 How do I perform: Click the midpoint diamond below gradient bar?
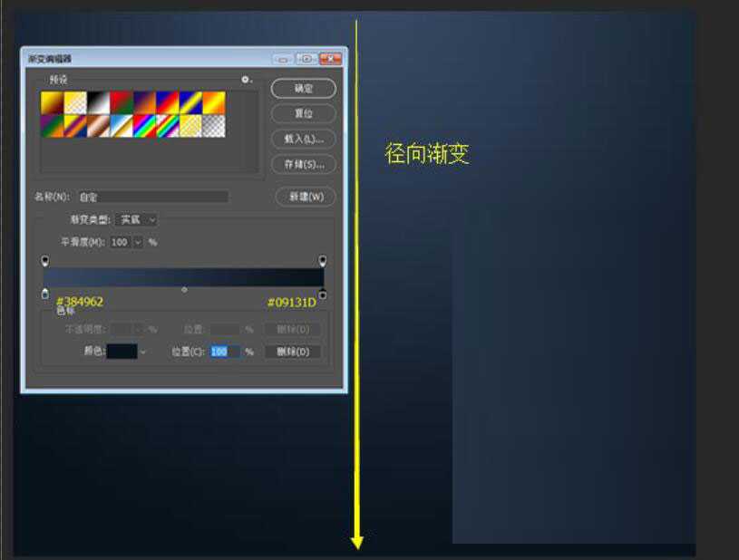184,290
